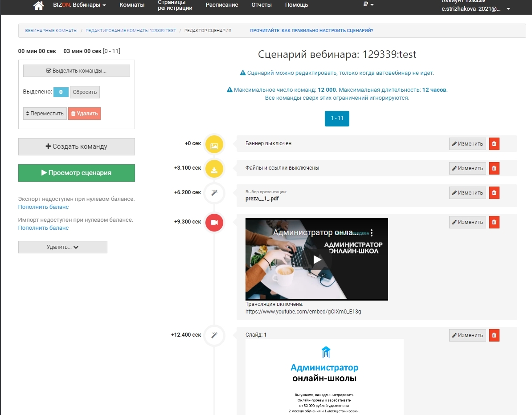Click the magic wand icon beside Slide 1
532x415 pixels.
point(214,335)
